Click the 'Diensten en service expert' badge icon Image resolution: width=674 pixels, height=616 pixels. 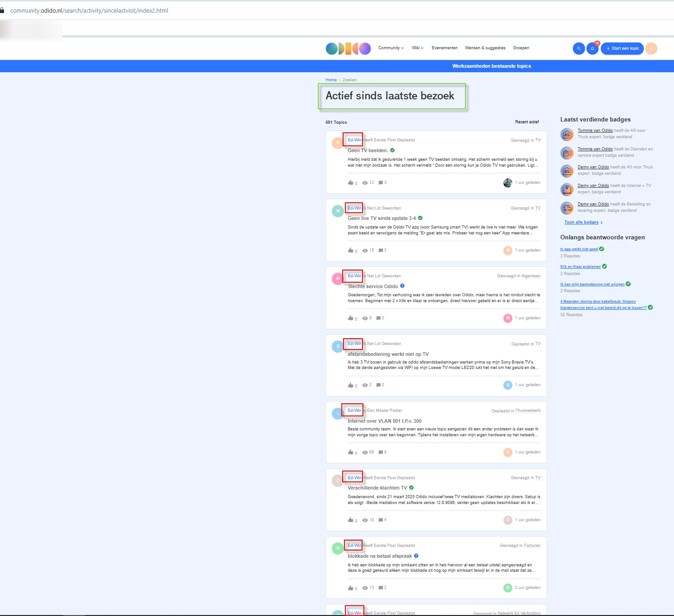pos(567,153)
